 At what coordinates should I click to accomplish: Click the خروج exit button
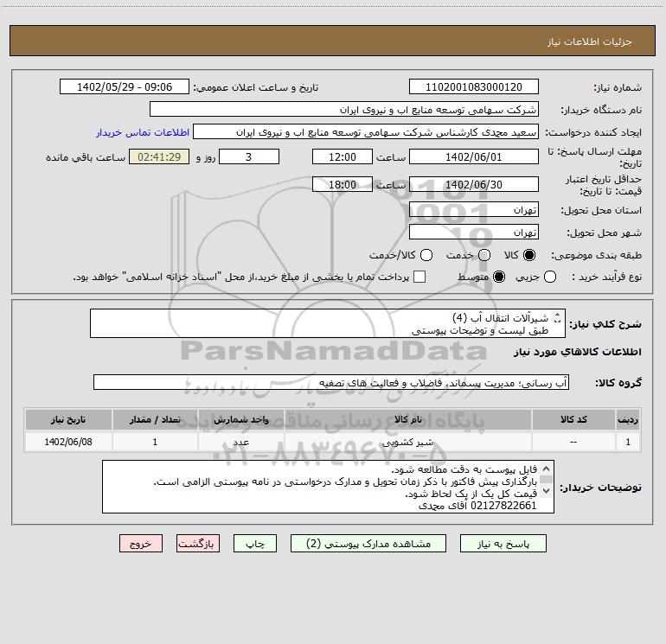[141, 544]
